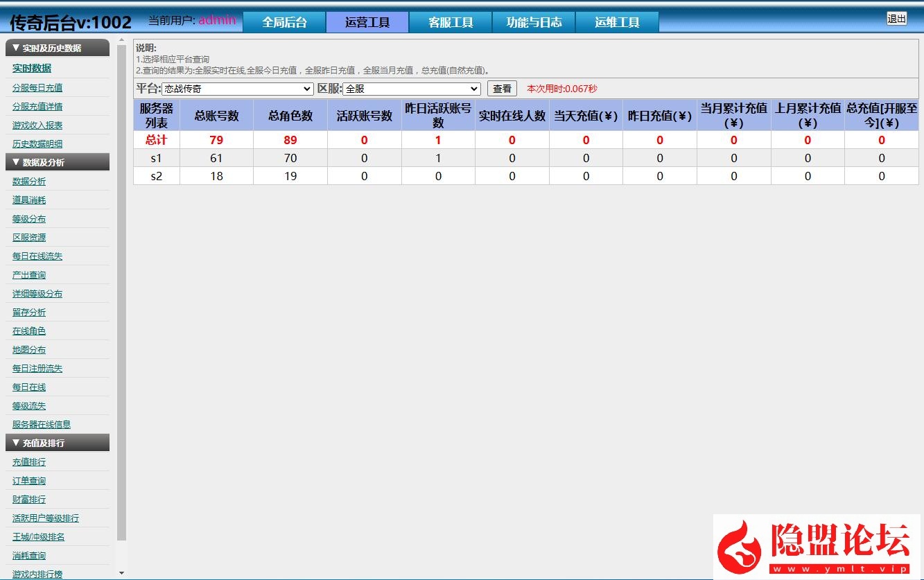Click the 退出 logout button
The height and width of the screenshot is (580, 924).
coord(896,19)
